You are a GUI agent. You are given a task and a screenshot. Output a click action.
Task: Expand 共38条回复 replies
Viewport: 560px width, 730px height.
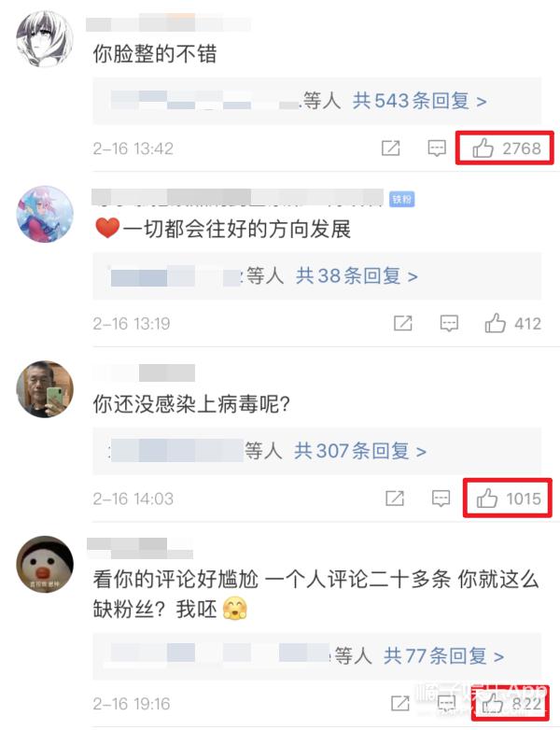357,276
